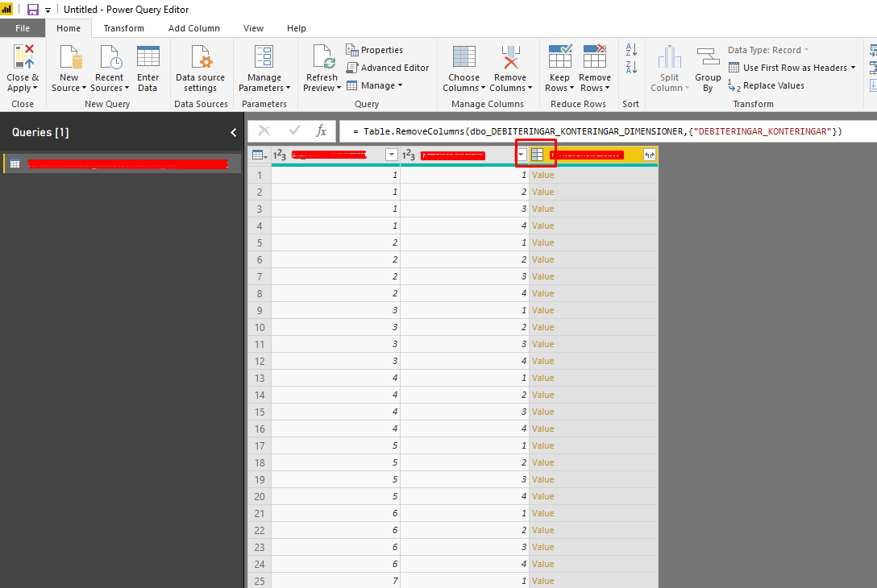The width and height of the screenshot is (877, 588).
Task: Click the fx formula icon
Action: 321,130
